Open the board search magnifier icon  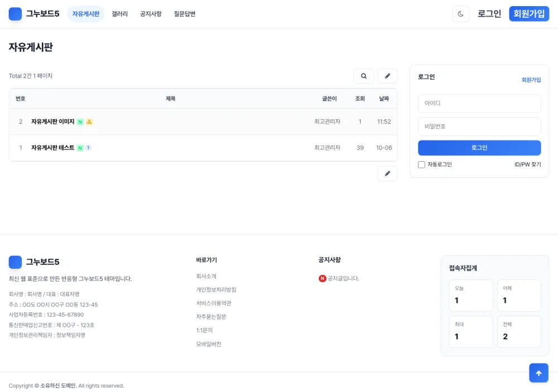pyautogui.click(x=364, y=76)
